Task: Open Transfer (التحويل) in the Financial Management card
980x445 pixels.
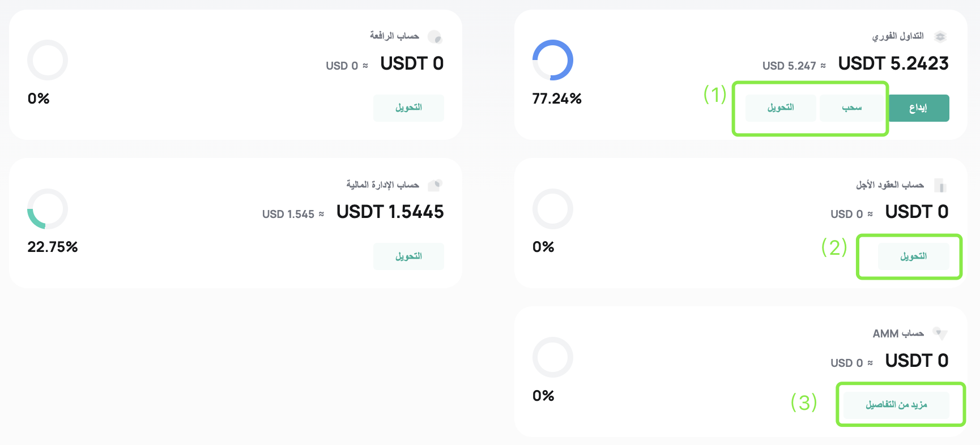Action: pos(408,256)
